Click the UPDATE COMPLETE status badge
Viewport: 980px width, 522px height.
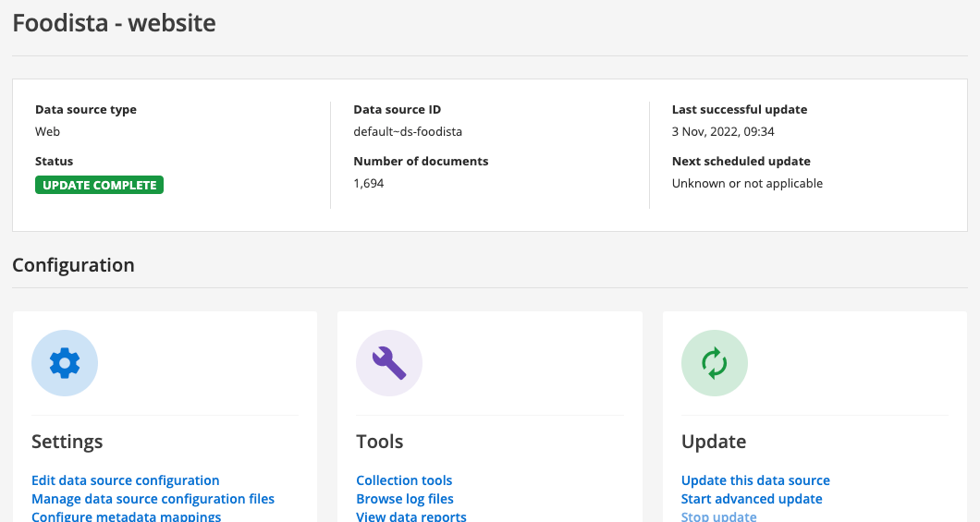[x=99, y=185]
